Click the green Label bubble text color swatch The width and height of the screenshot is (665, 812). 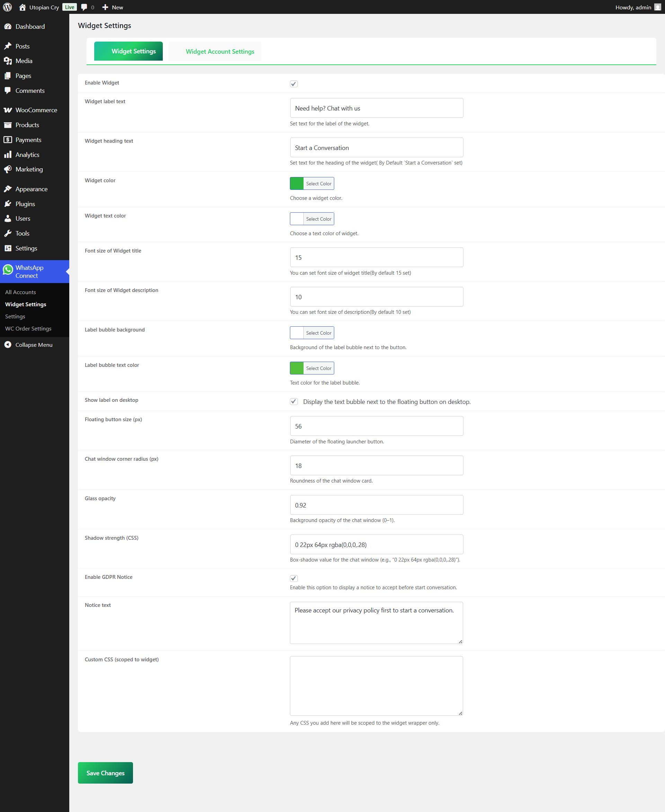(x=296, y=368)
